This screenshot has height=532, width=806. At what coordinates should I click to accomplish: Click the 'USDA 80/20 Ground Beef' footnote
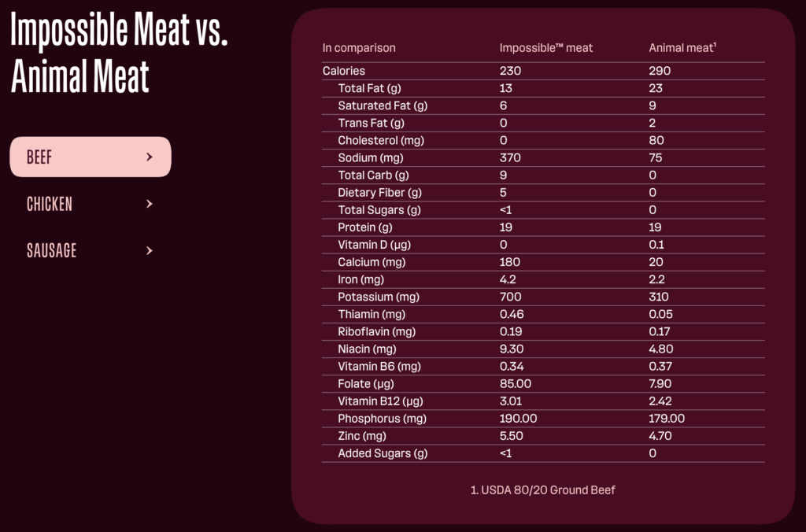[542, 490]
